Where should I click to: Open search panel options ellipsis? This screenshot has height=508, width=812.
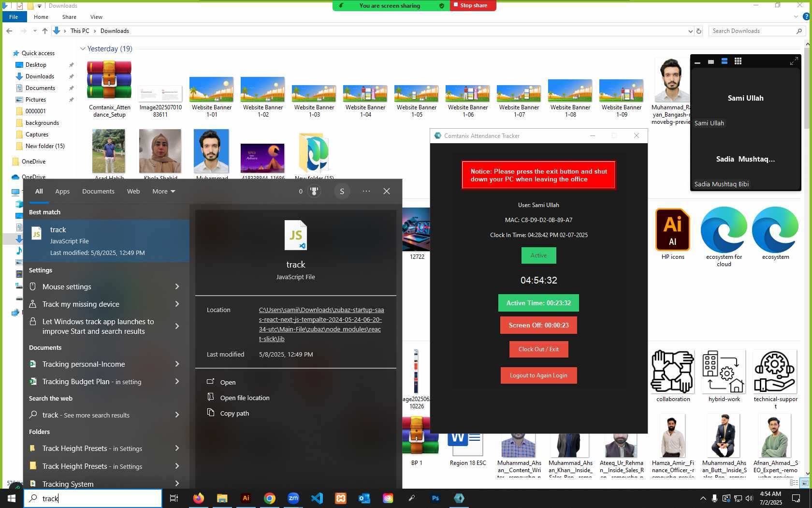click(366, 191)
